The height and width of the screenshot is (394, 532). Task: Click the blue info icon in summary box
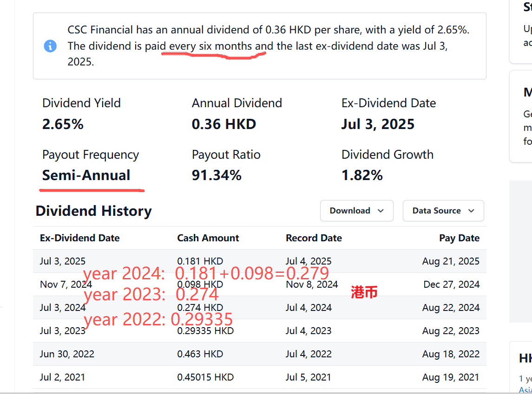point(50,46)
